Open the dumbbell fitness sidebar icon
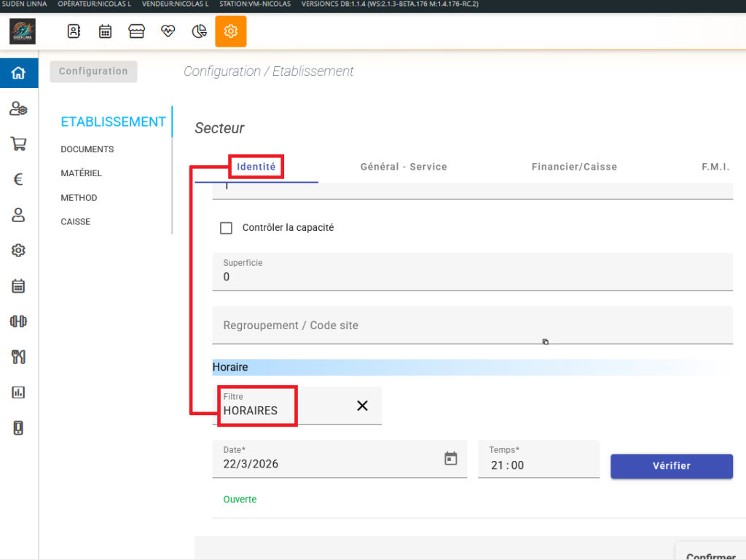This screenshot has height=560, width=746. (x=18, y=321)
